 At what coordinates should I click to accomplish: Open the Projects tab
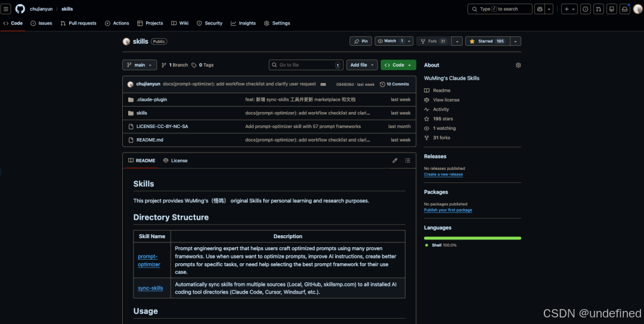click(150, 23)
